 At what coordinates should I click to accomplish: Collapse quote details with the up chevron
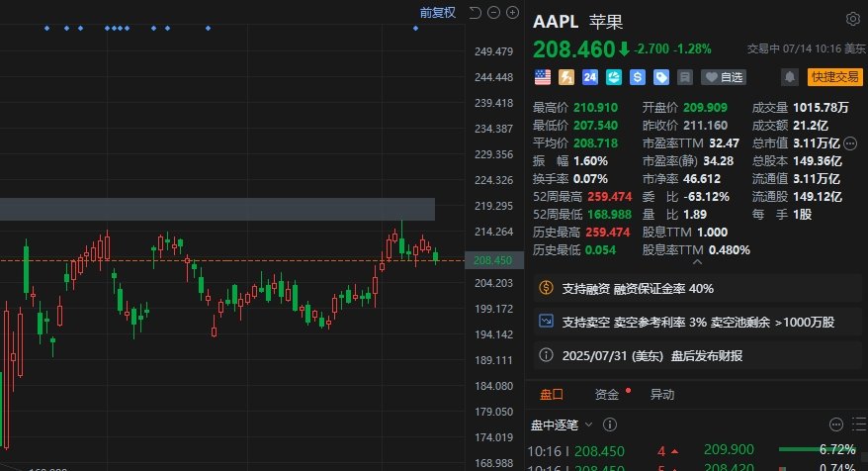coord(697,262)
